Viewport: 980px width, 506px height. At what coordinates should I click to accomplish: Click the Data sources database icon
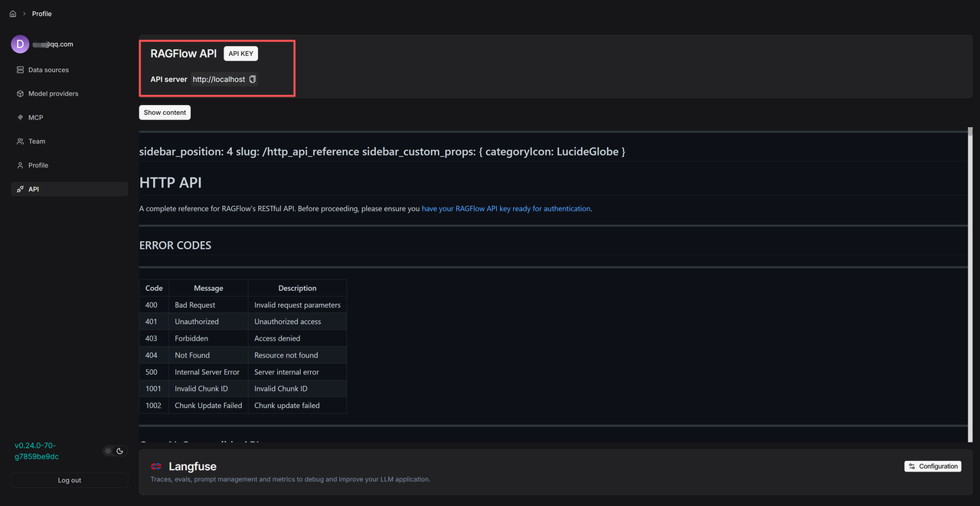20,70
